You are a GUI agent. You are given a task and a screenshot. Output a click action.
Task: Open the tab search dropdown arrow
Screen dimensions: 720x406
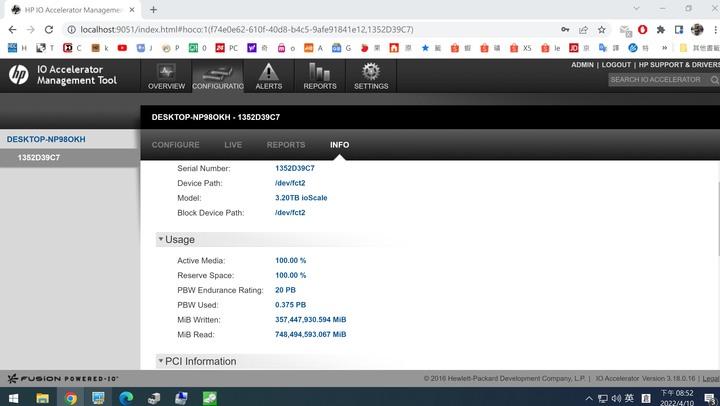point(636,8)
